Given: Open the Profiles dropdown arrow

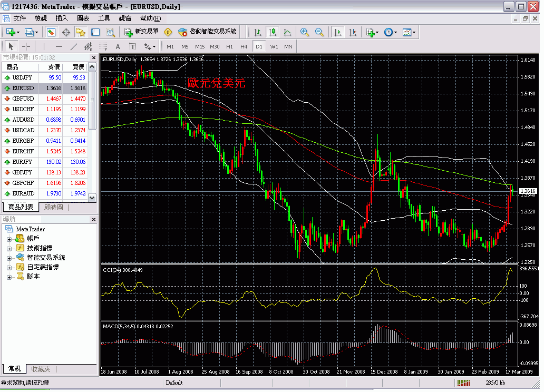Looking at the screenshot, I should tap(36, 33).
